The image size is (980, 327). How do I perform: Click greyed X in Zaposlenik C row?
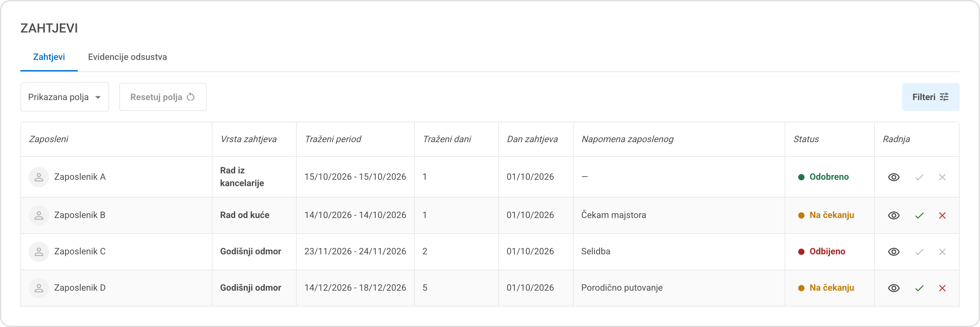pyautogui.click(x=942, y=252)
